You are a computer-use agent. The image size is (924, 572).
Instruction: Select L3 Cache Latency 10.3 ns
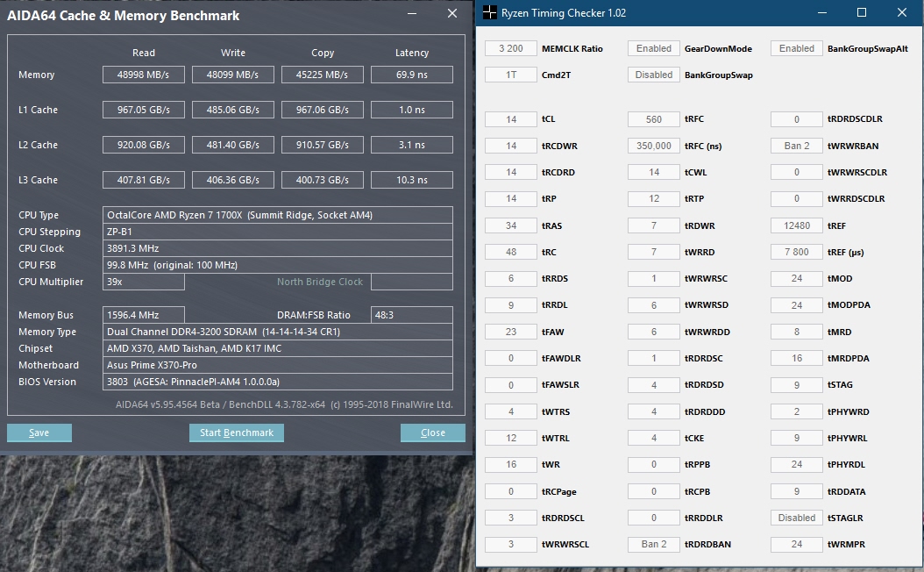tap(412, 180)
